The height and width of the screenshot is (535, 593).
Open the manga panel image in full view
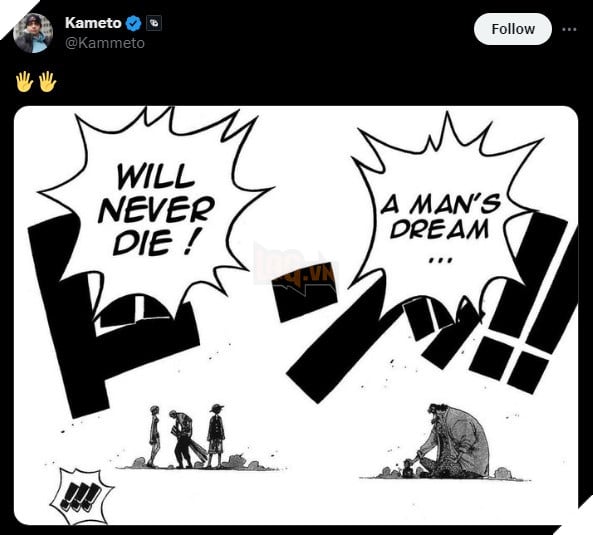[296, 315]
